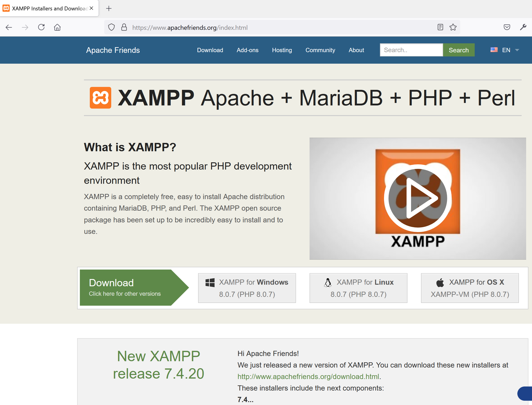Download XAMPP for Linux
Image resolution: width=532 pixels, height=405 pixels.
(x=358, y=288)
